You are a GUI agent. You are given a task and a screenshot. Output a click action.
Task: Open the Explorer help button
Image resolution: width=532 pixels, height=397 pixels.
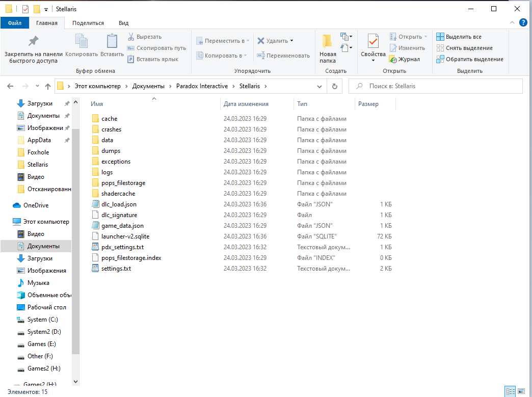pyautogui.click(x=523, y=23)
